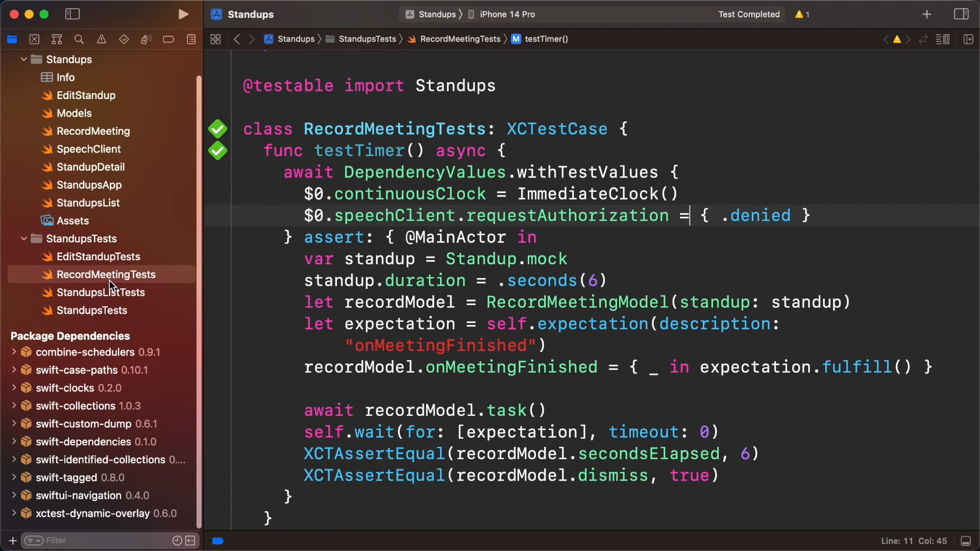Click the toolbar warning count indicator
The width and height of the screenshot is (980, 551).
802,14
